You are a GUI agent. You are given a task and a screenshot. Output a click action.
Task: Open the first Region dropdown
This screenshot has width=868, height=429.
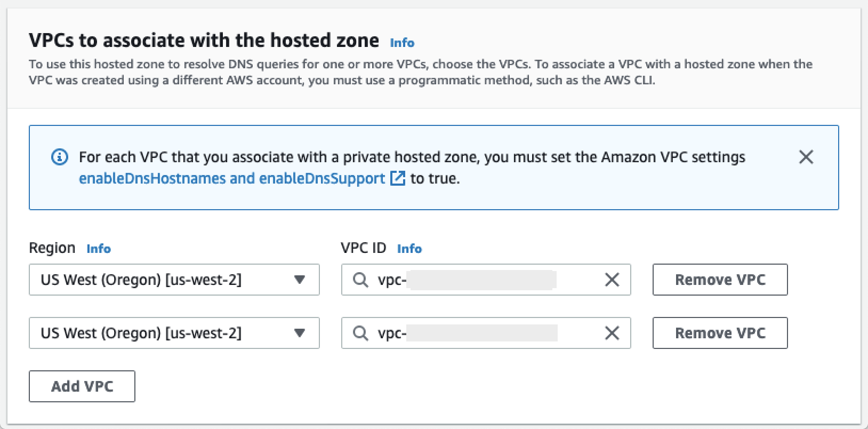click(160, 280)
